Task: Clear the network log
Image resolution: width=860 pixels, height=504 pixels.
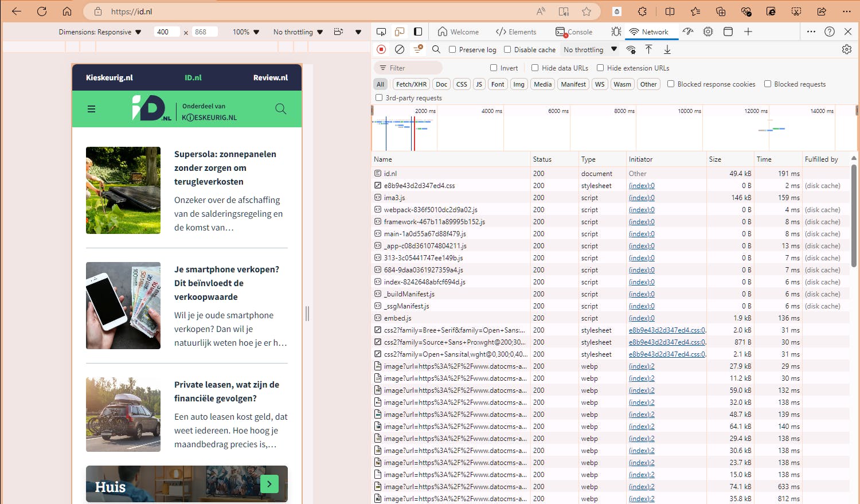Action: point(400,49)
